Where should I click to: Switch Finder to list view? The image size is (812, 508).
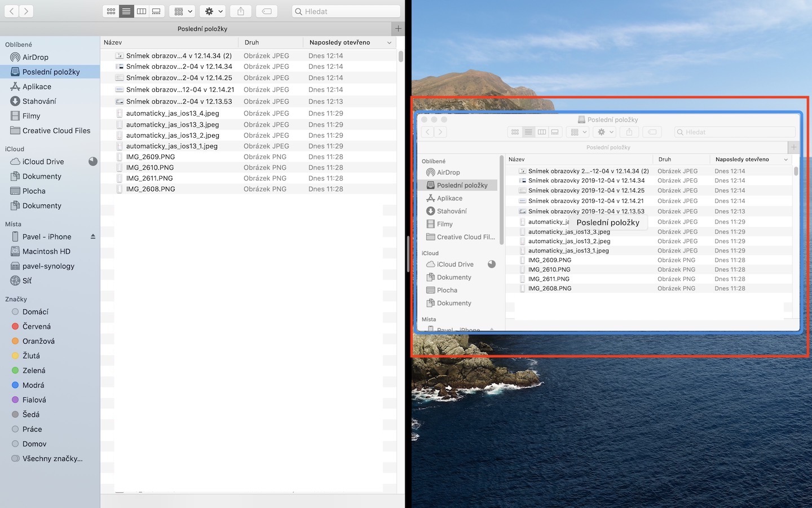pyautogui.click(x=126, y=11)
